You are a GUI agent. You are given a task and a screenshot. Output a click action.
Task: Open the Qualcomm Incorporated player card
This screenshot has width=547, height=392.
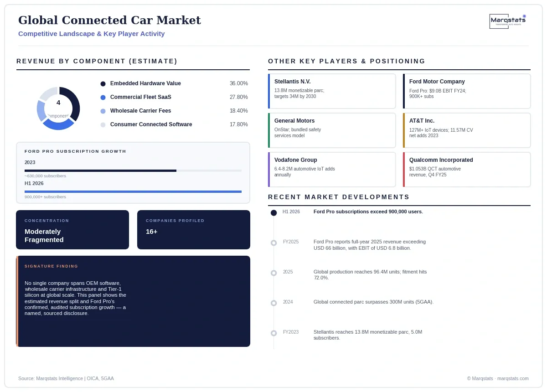[467, 170]
